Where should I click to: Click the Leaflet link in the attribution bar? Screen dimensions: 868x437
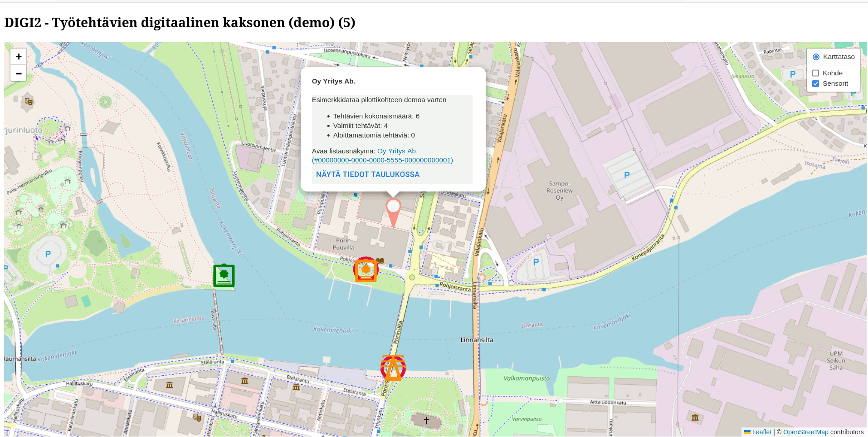[x=761, y=432]
